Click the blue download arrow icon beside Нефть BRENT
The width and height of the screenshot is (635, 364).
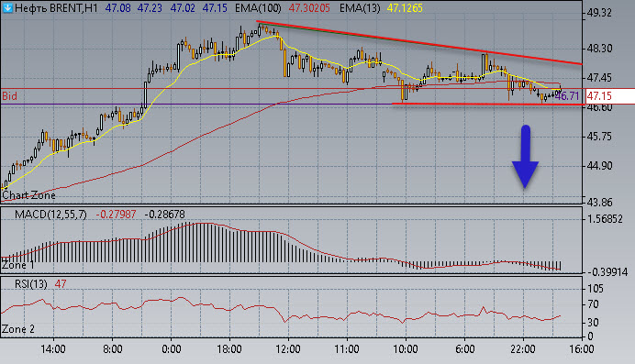pyautogui.click(x=7, y=7)
